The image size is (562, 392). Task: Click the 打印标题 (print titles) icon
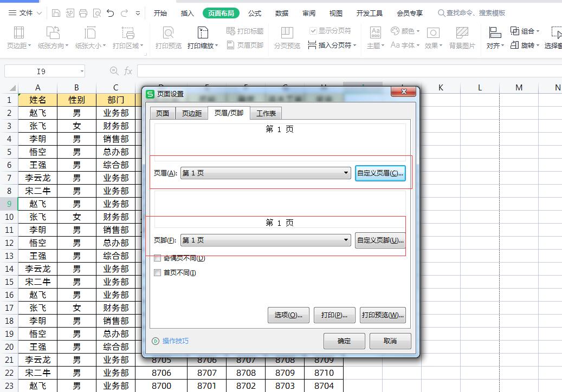244,31
